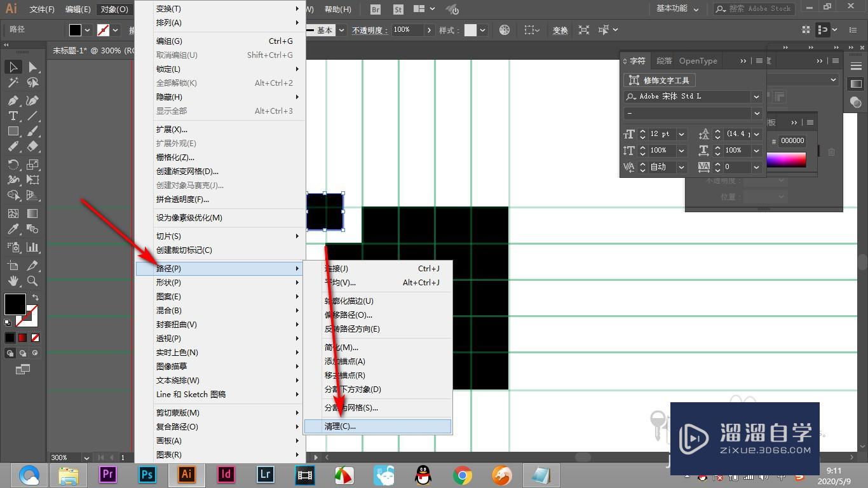Switch to the OpenType panel tab

[698, 61]
